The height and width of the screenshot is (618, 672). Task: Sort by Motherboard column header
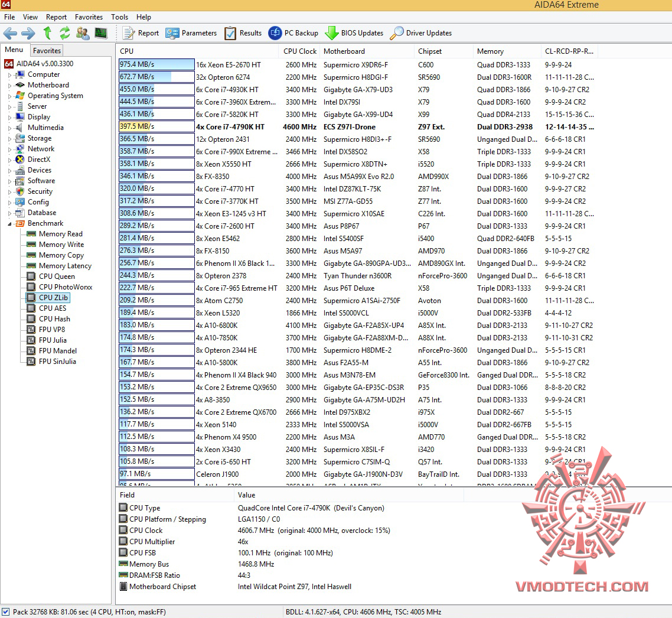coord(367,51)
